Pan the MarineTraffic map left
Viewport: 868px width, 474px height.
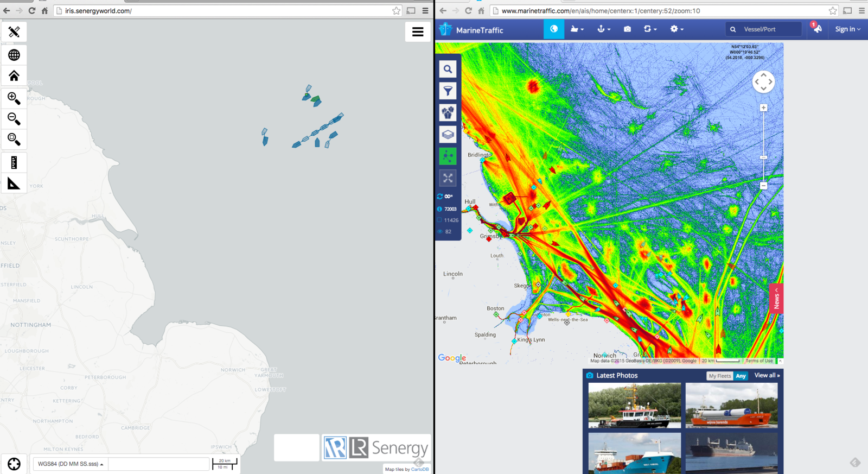coord(756,82)
